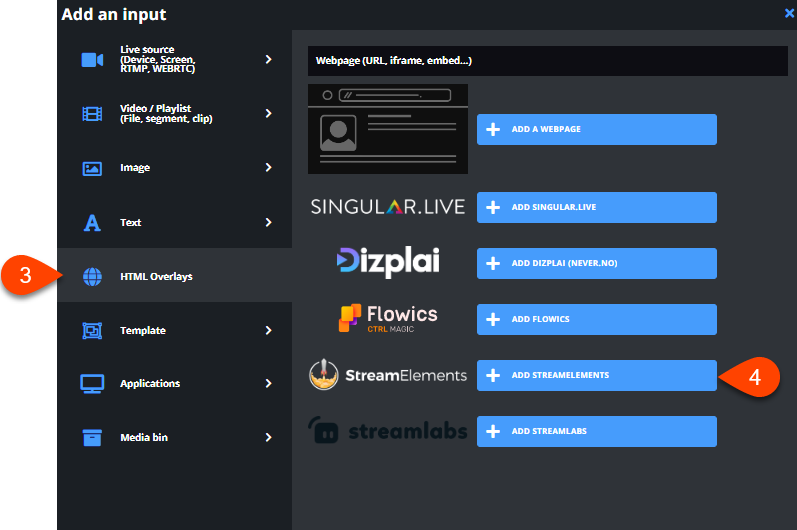
Task: Click the Webpage (URL, iframe, embed...) header bar
Action: pyautogui.click(x=548, y=61)
